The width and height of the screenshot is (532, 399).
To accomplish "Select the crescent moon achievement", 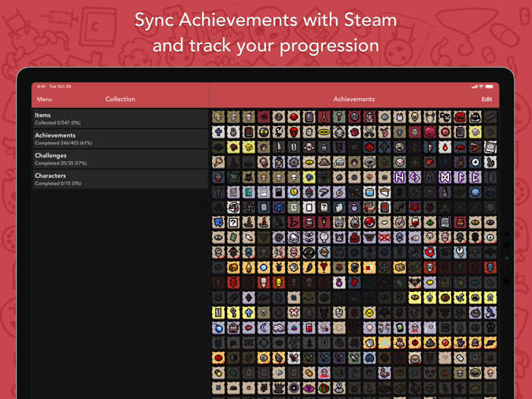I will coord(264,328).
